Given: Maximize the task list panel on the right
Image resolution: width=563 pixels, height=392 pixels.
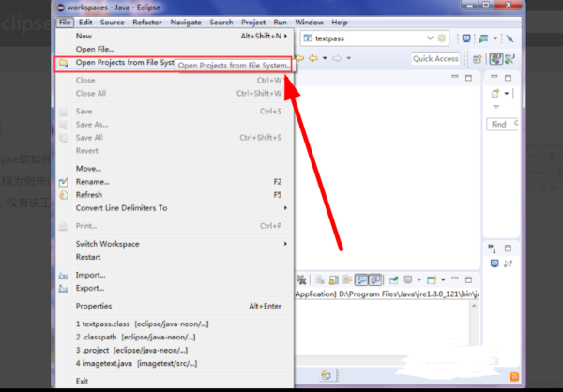Looking at the screenshot, I should pos(508,78).
